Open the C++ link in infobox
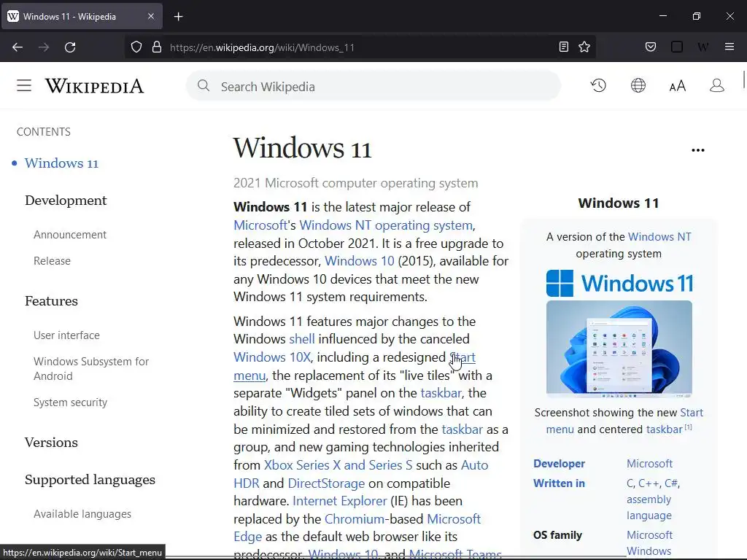 point(649,483)
